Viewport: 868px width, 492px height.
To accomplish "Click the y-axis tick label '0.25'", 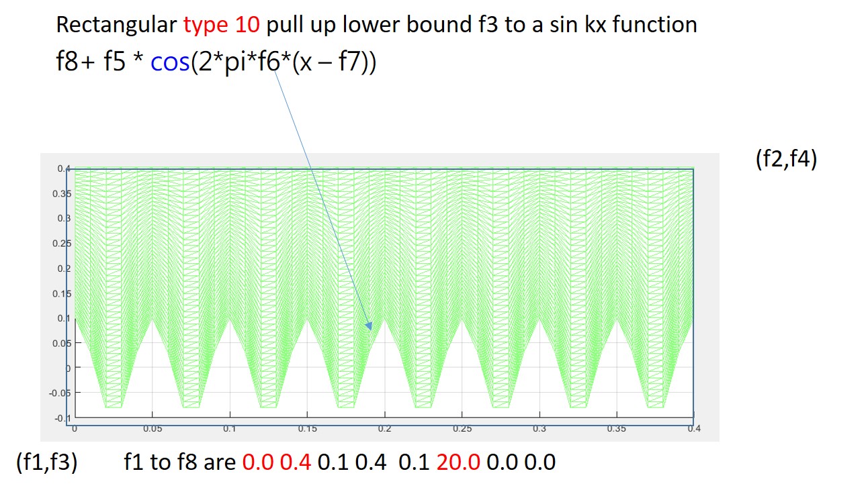I will [x=62, y=244].
